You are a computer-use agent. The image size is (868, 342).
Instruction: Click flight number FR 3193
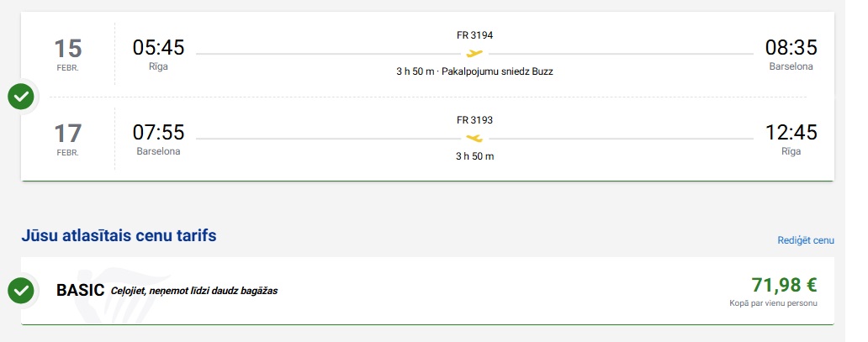[x=474, y=119]
